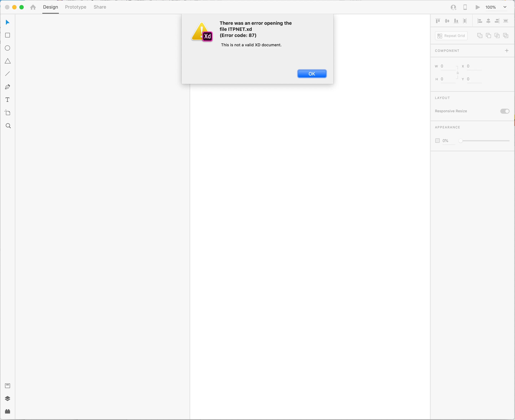Toggle the width-height aspect lock
This screenshot has width=515, height=420.
point(458,73)
